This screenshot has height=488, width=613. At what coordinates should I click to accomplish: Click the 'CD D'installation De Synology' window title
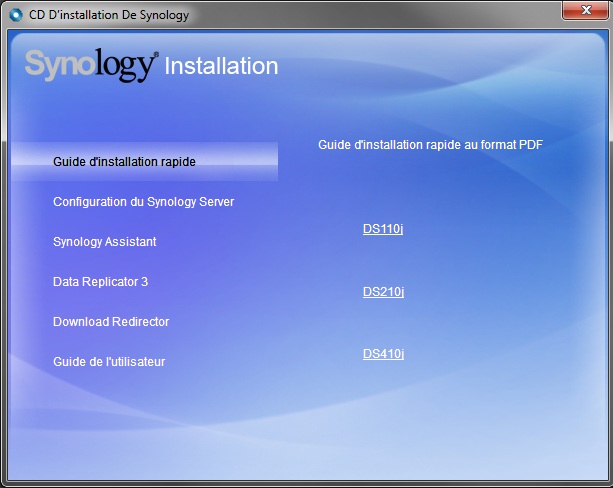click(x=109, y=15)
